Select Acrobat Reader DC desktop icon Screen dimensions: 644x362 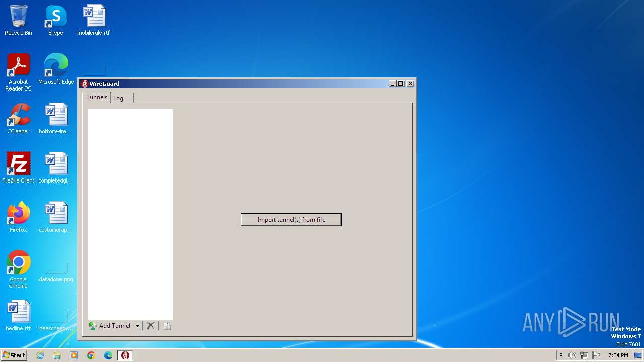(x=18, y=72)
